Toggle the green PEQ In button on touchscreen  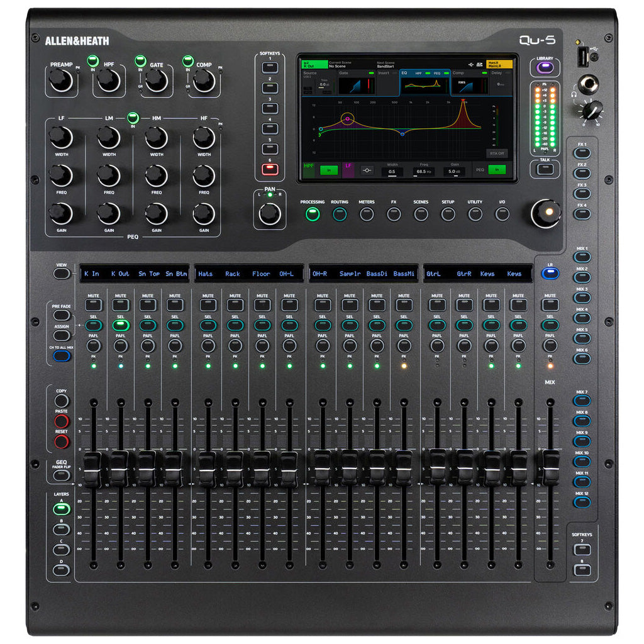(497, 170)
